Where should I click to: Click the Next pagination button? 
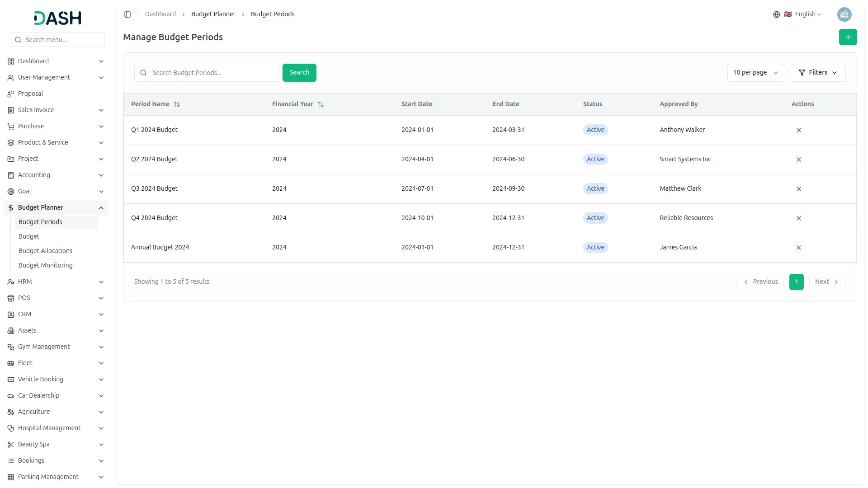tap(826, 282)
